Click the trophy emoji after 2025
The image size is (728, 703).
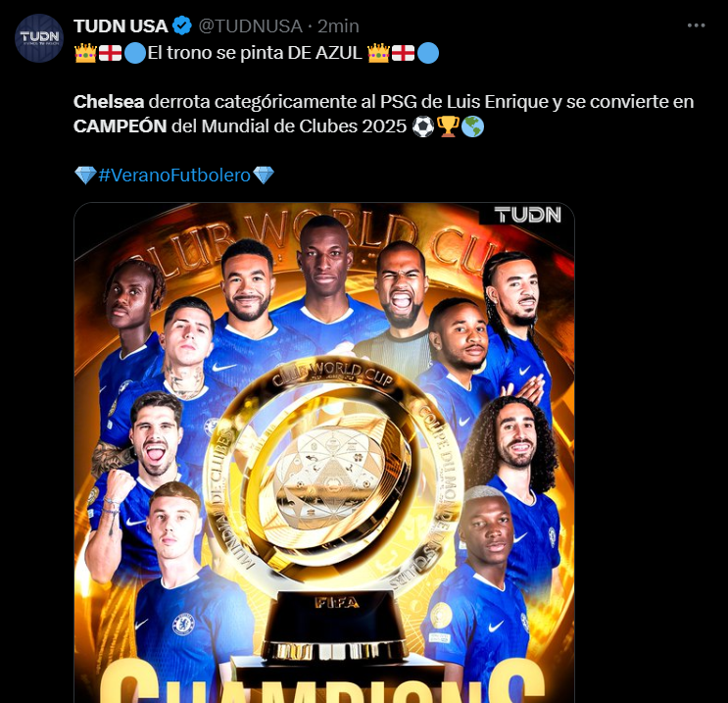448,126
